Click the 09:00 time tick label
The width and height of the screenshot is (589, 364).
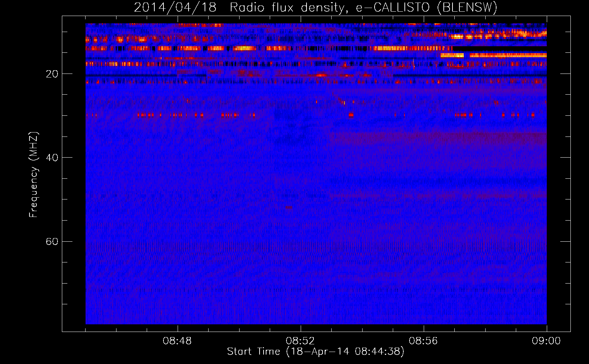[546, 341]
